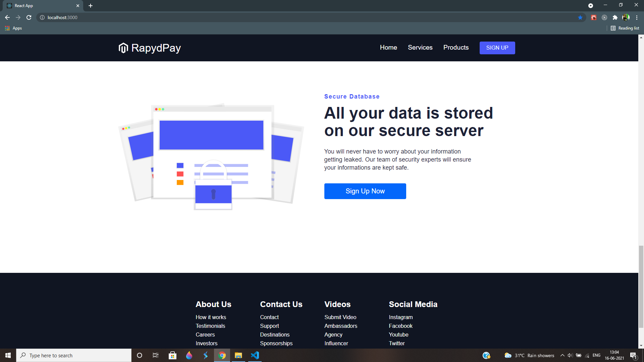Click the SIGN UP navbar button
This screenshot has width=644, height=362.
click(497, 48)
